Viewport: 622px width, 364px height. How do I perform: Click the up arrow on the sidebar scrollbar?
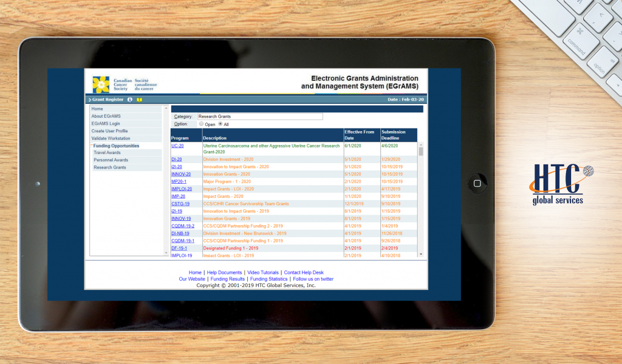166,108
